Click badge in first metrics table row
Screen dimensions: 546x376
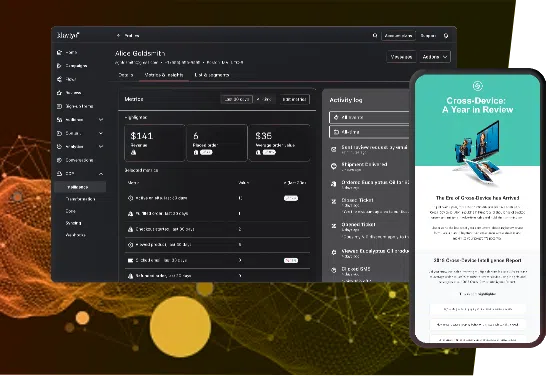click(291, 198)
